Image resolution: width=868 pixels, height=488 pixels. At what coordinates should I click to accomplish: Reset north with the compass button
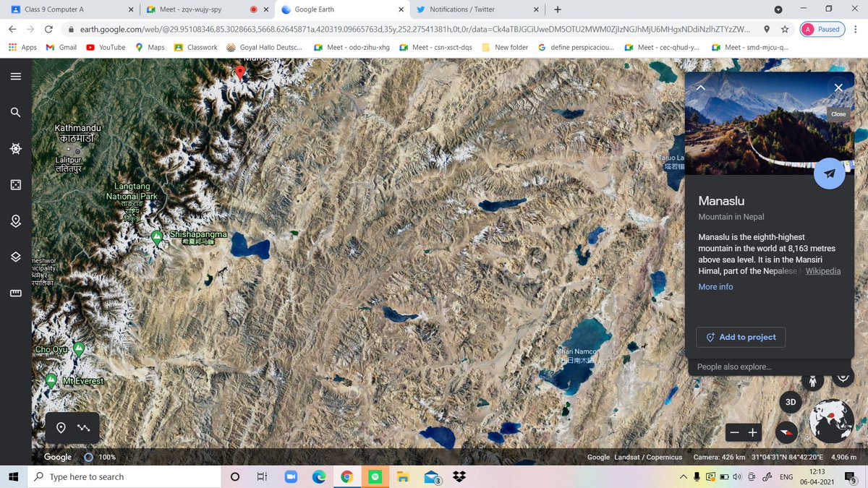(786, 432)
